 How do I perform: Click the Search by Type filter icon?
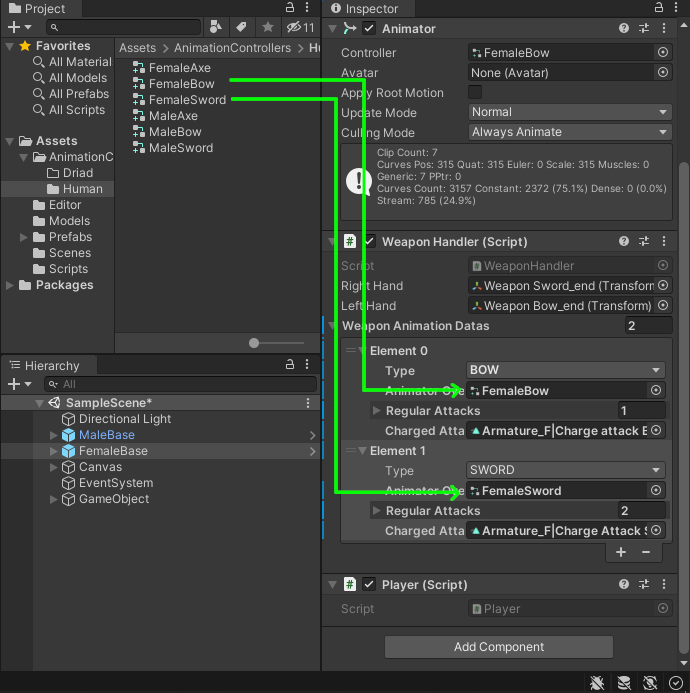[x=216, y=27]
